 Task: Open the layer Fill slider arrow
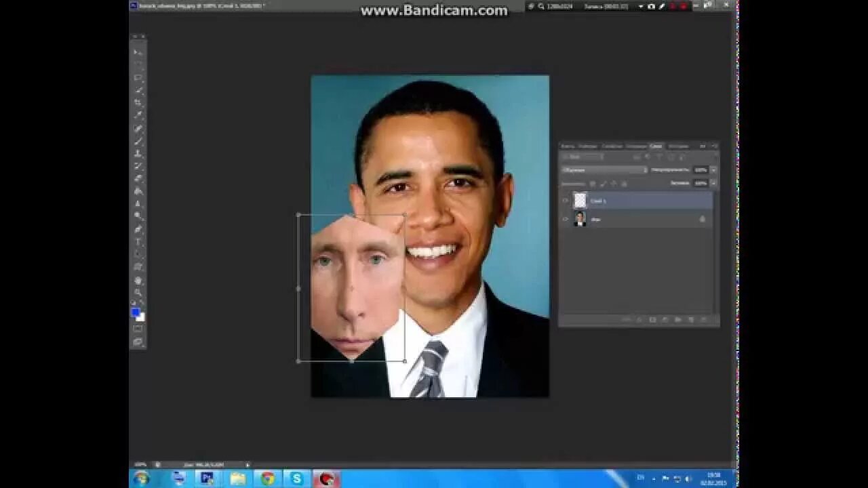point(713,183)
